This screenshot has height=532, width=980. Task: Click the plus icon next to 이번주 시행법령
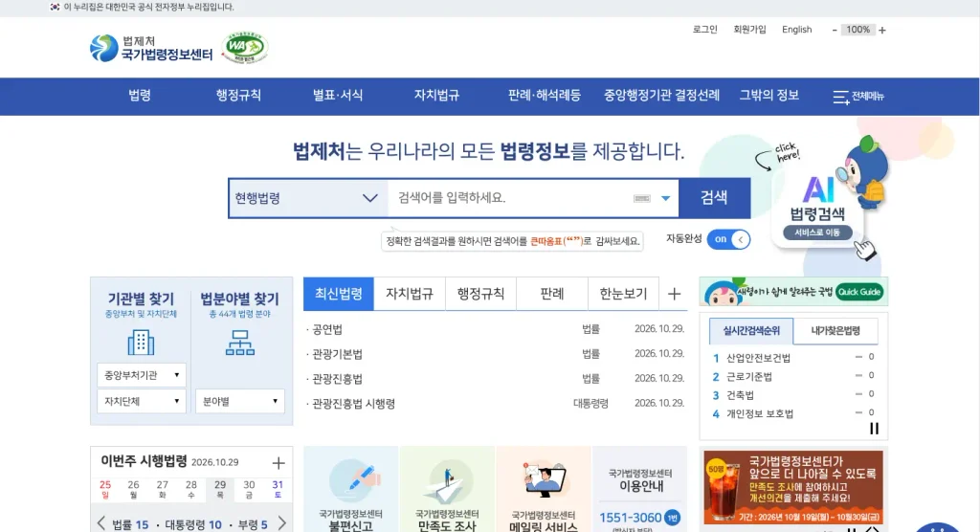(x=278, y=462)
